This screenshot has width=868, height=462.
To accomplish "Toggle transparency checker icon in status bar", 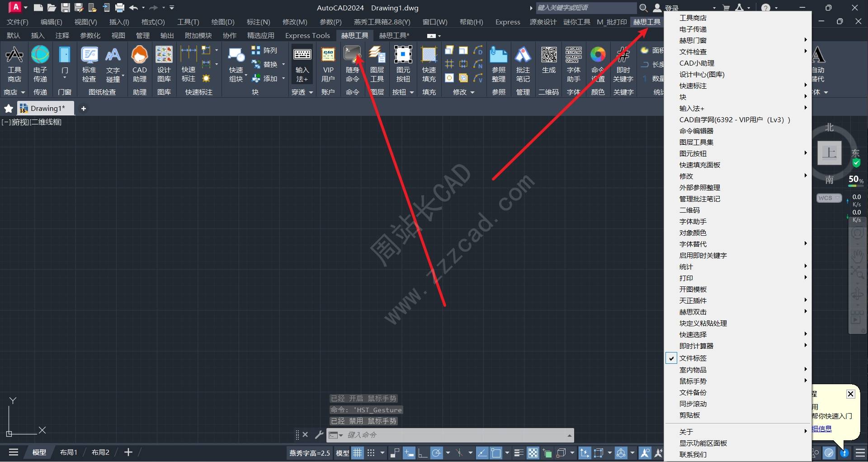I will (533, 452).
